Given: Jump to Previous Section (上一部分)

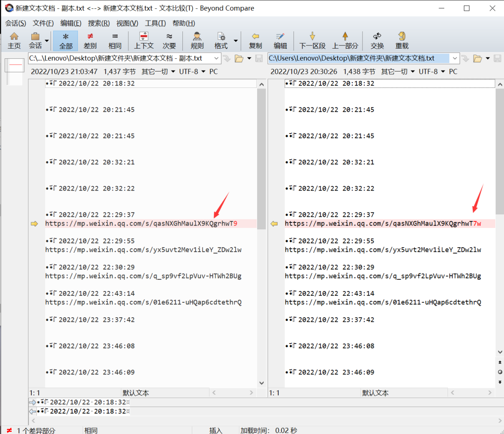Looking at the screenshot, I should point(345,41).
